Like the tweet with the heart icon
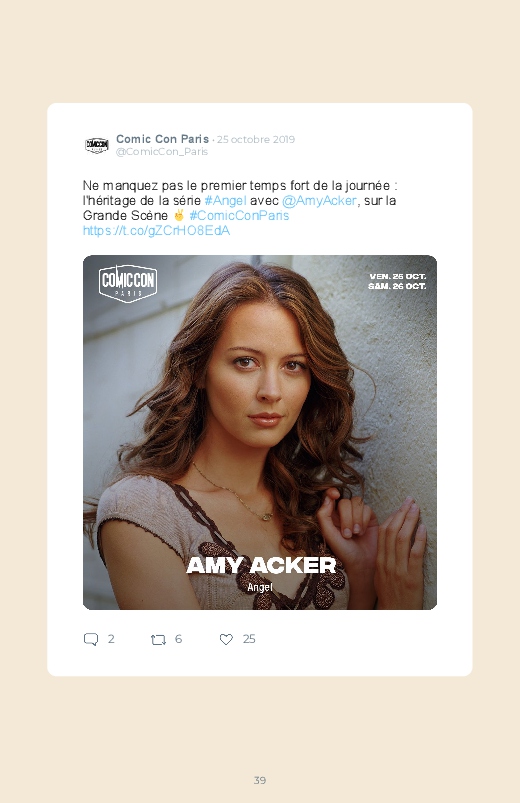This screenshot has height=803, width=520. pos(226,639)
